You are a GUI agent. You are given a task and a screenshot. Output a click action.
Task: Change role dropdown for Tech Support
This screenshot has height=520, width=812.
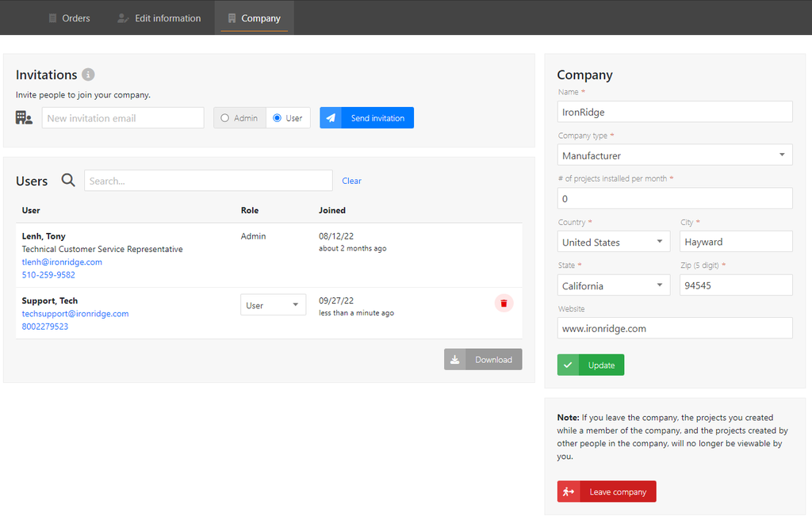(x=273, y=305)
